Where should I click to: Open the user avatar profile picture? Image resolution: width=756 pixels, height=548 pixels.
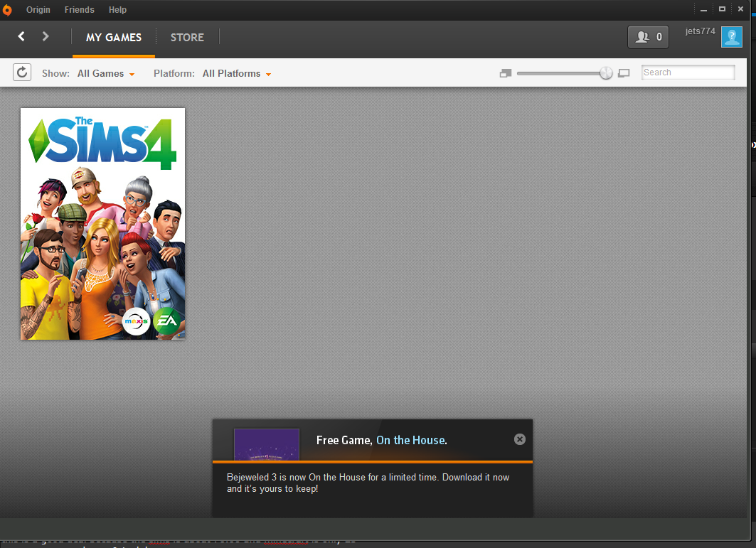click(731, 37)
